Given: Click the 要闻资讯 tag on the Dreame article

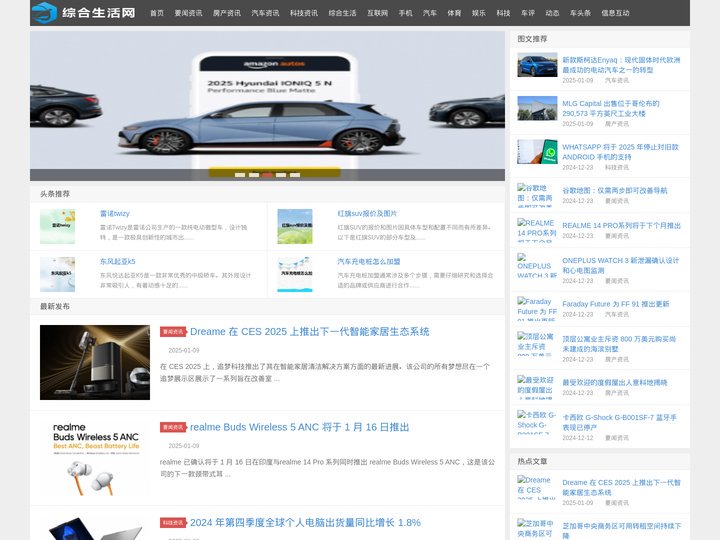Looking at the screenshot, I should point(173,332).
